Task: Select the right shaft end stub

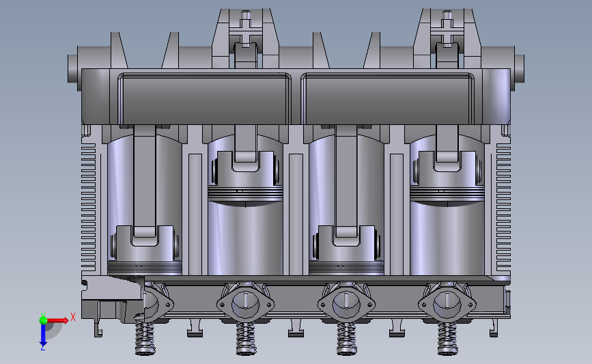Action: click(520, 69)
